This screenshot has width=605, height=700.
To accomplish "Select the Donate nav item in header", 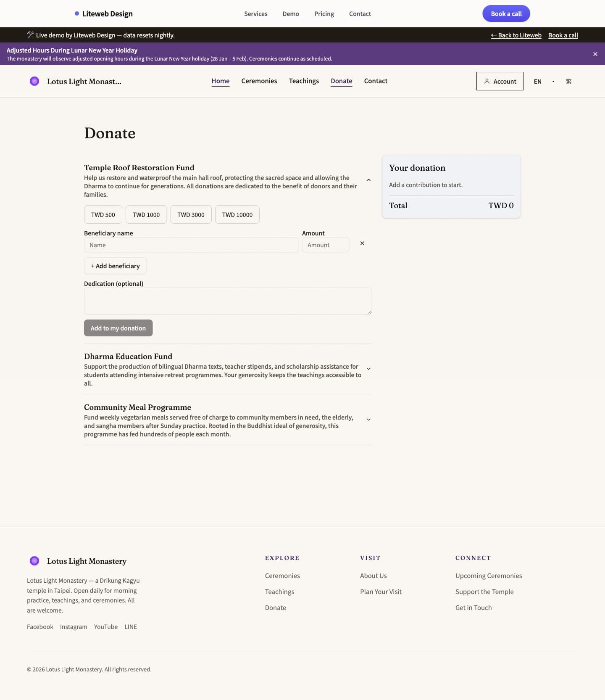I will (342, 81).
